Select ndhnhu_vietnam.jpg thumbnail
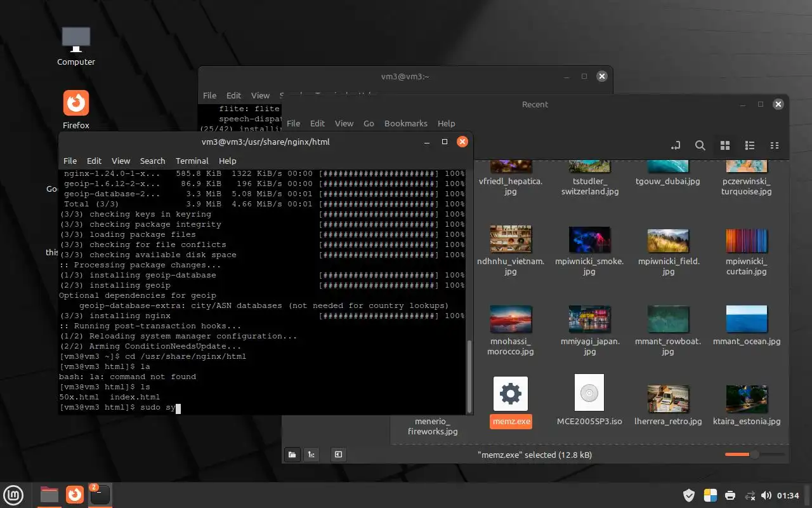This screenshot has width=812, height=508. 511,240
